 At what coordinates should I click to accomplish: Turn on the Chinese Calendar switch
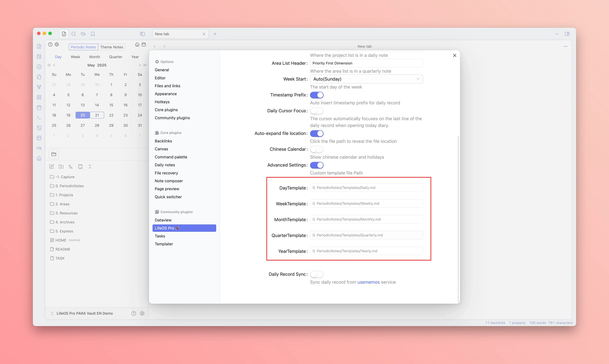(x=317, y=149)
